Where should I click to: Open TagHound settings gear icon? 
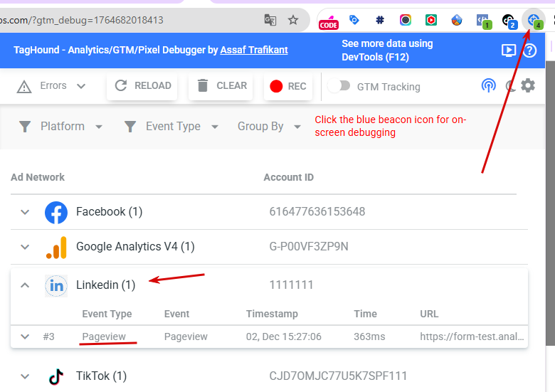pyautogui.click(x=528, y=85)
